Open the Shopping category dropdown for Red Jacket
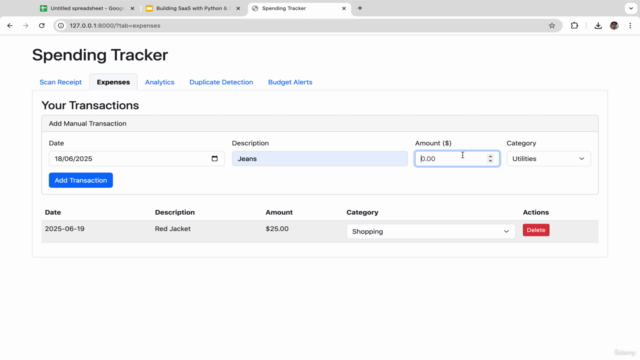 pos(431,231)
